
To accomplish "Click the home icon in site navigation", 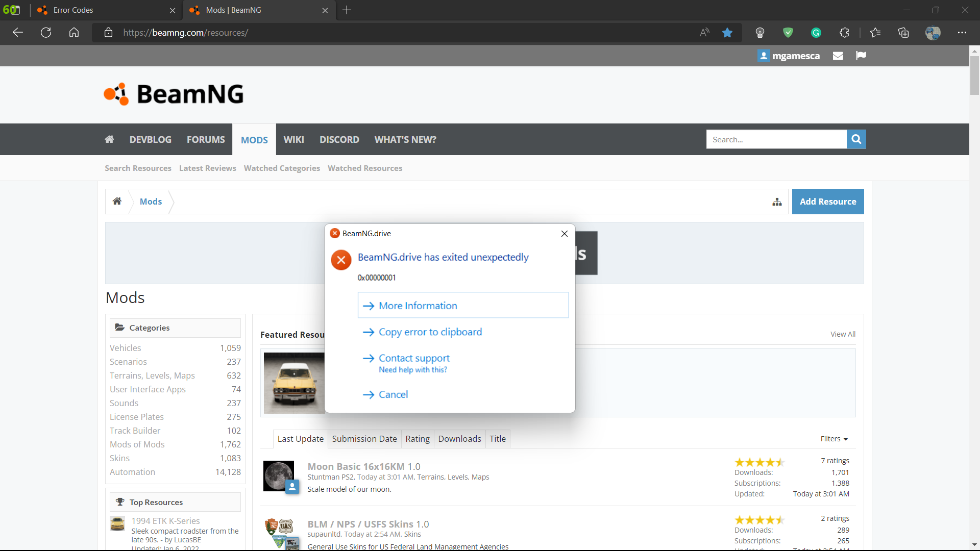I will [x=109, y=139].
